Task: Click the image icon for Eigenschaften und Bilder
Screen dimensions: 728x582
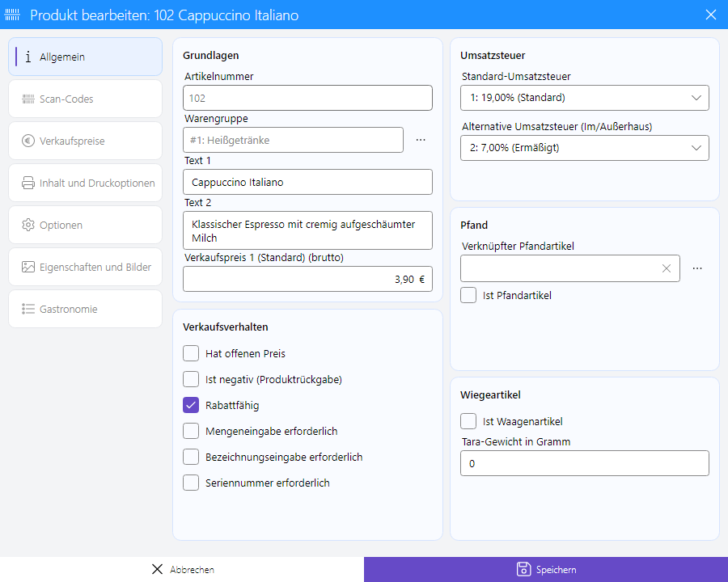Action: 28,267
